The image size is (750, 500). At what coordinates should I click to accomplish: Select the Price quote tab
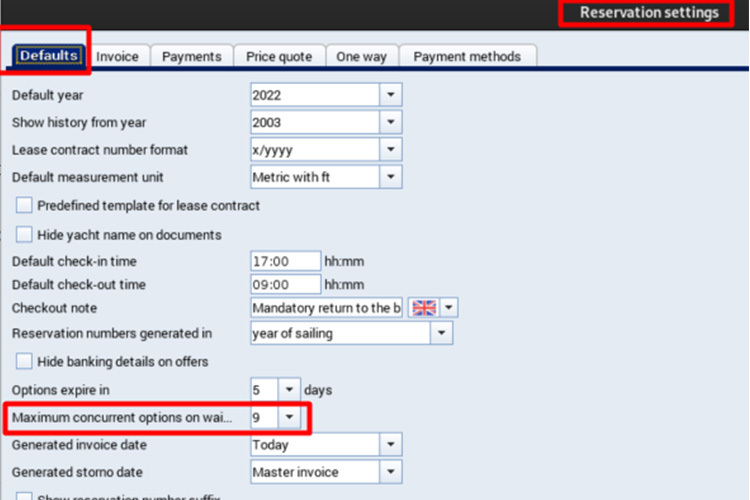[x=279, y=57]
